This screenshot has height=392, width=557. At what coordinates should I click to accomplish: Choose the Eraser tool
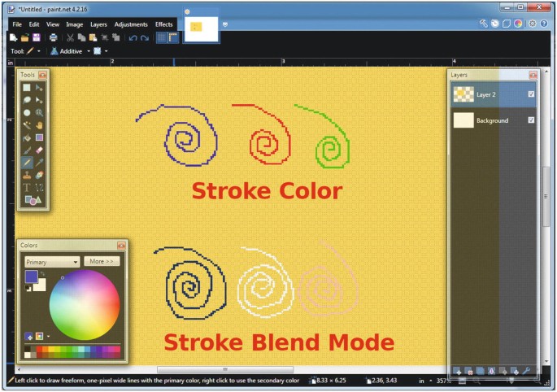(x=39, y=150)
